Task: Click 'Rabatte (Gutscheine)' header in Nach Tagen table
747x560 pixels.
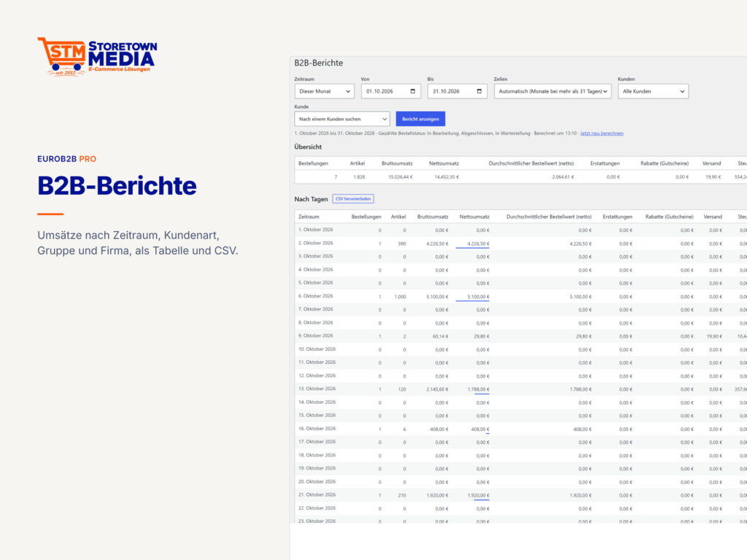Action: tap(670, 217)
